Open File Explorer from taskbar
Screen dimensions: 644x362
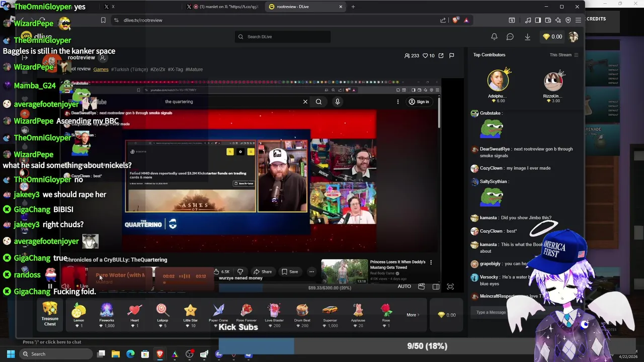pyautogui.click(x=116, y=354)
